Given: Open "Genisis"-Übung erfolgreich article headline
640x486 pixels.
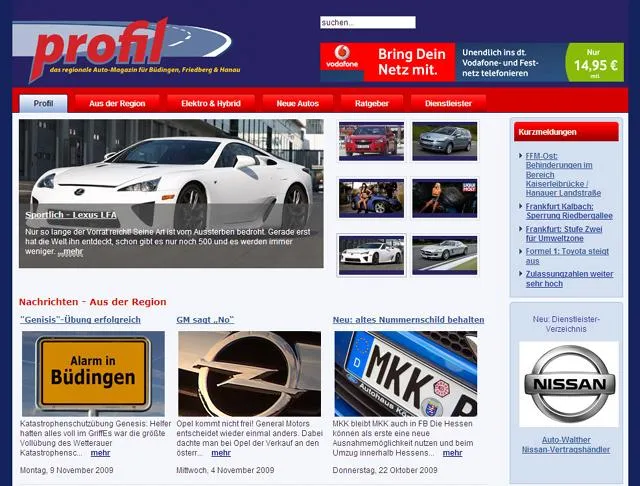Looking at the screenshot, I should 80,320.
